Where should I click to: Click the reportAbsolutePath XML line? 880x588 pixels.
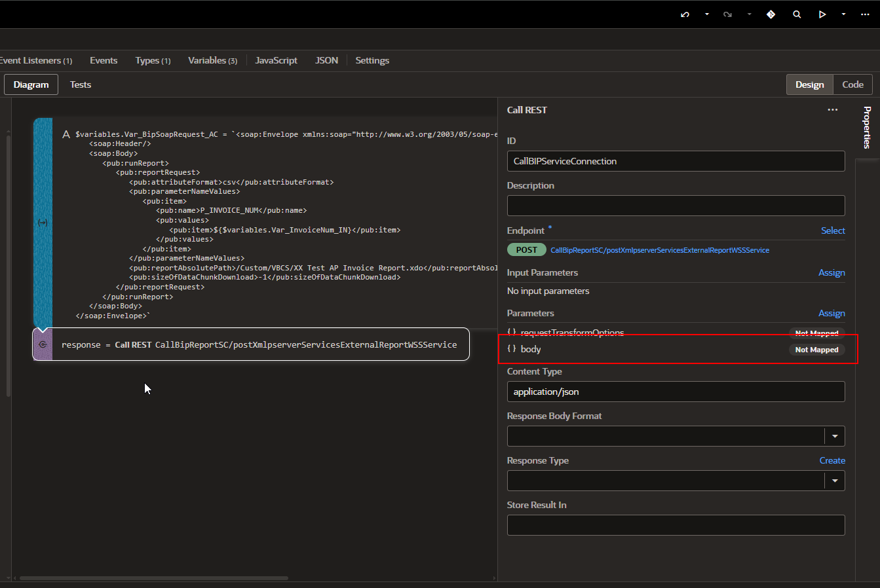[313, 268]
